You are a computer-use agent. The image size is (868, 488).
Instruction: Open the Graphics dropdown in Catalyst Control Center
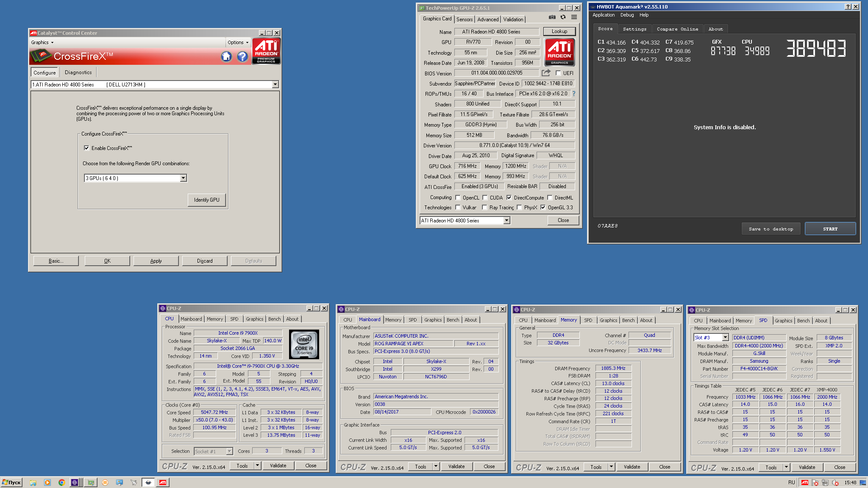tap(42, 42)
